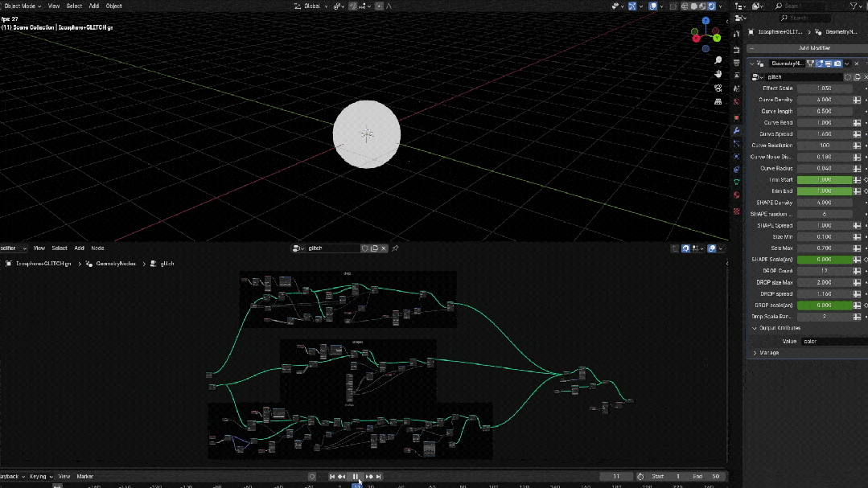Expand the Manage section

pyautogui.click(x=768, y=353)
